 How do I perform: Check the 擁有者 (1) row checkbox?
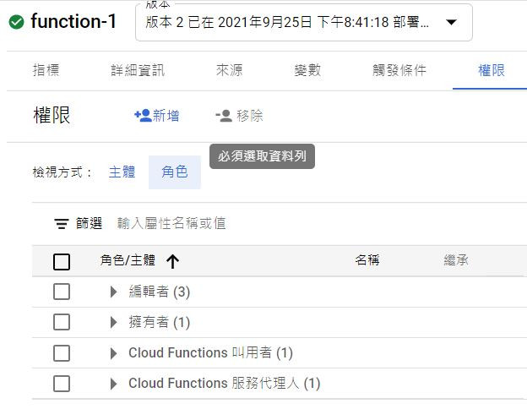(62, 322)
